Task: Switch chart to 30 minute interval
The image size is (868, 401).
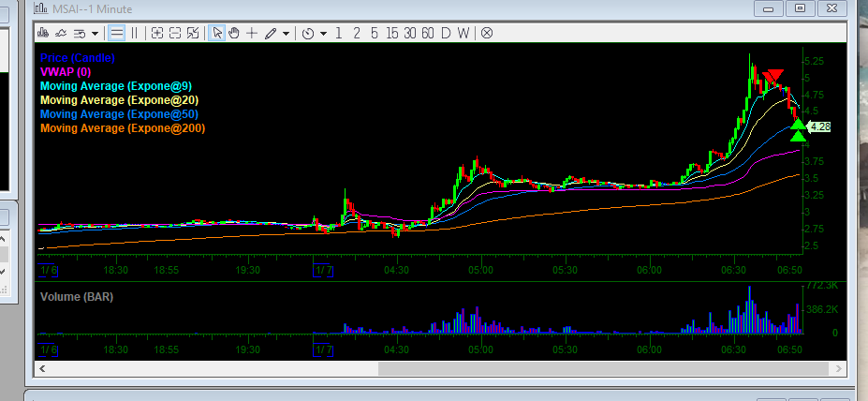Action: pyautogui.click(x=409, y=33)
